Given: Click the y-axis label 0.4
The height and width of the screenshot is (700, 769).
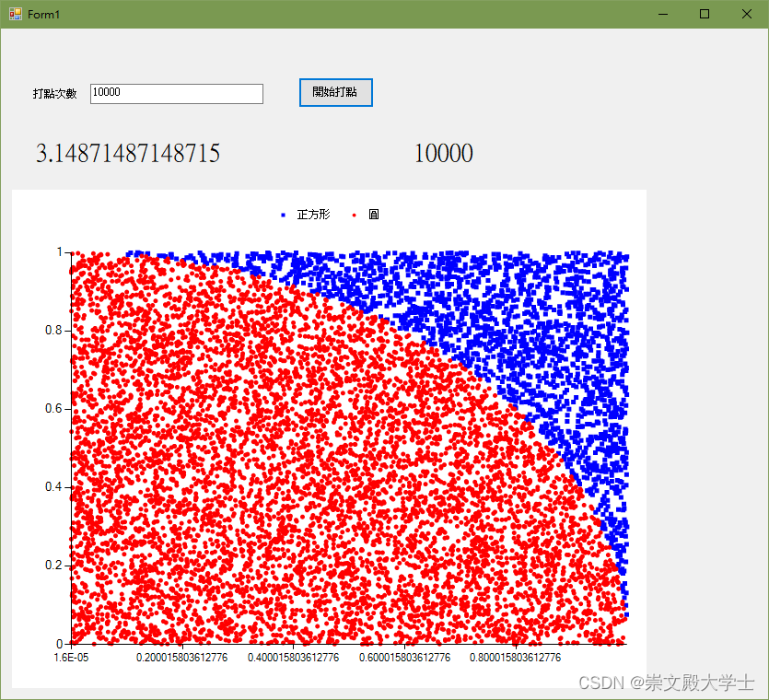Looking at the screenshot, I should (x=54, y=486).
